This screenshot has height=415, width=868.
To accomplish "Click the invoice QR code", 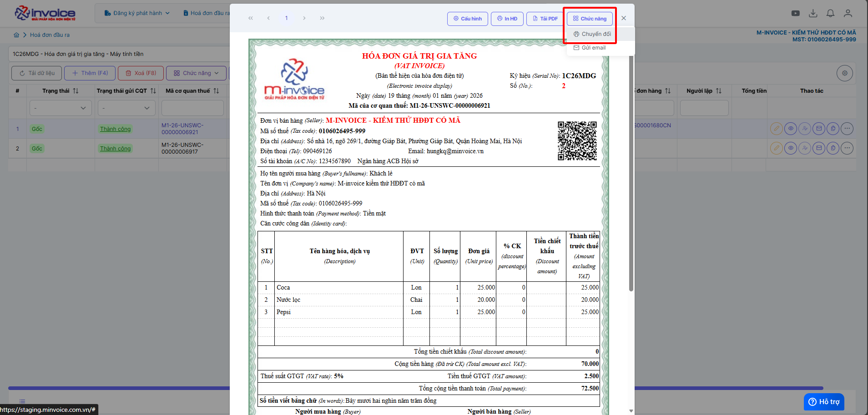I will (x=577, y=141).
